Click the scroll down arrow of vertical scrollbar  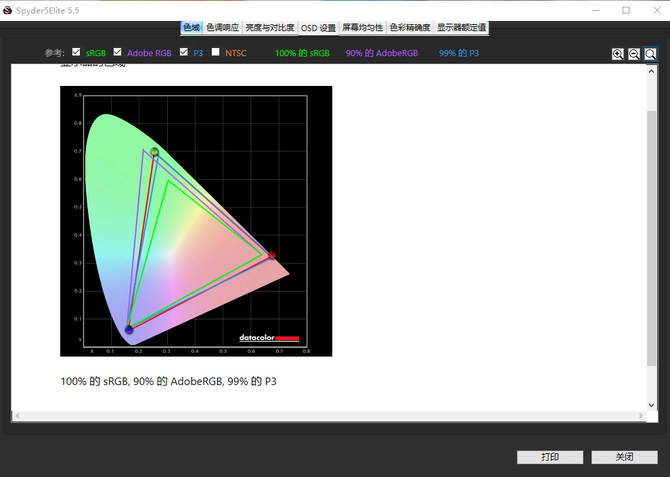click(x=652, y=404)
